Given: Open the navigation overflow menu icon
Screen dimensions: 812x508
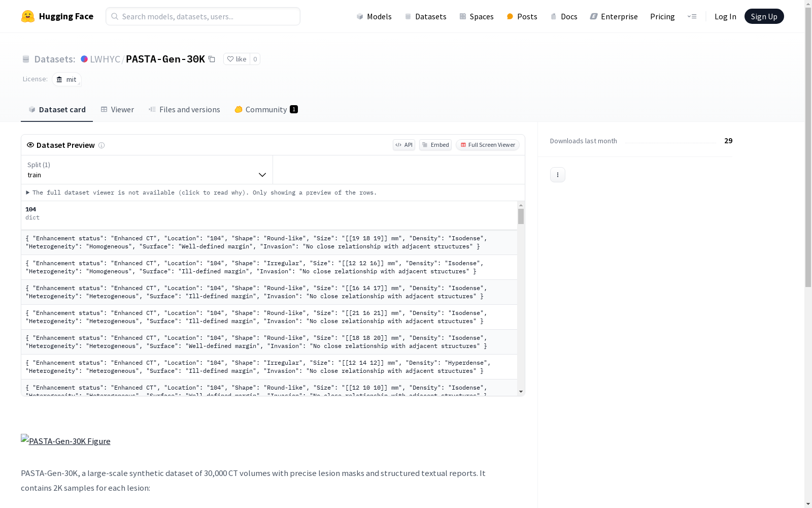Looking at the screenshot, I should coord(692,16).
